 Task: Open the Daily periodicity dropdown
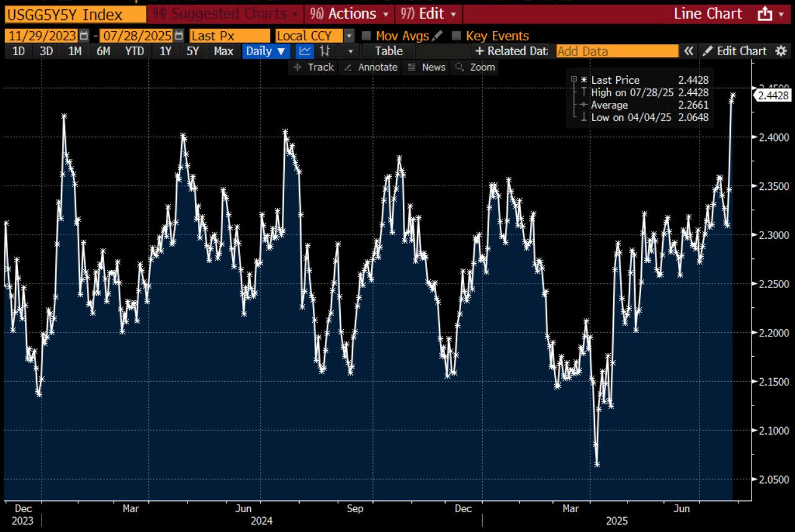point(266,51)
